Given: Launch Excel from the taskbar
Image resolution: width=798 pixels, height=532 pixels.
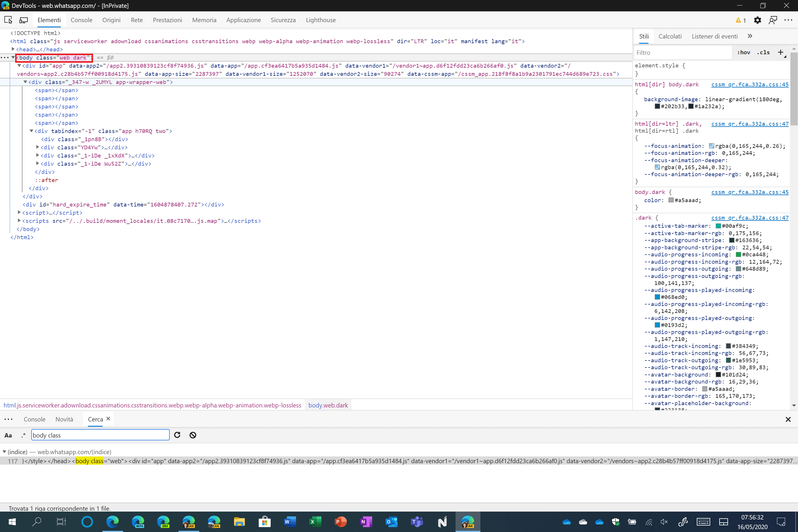Looking at the screenshot, I should [316, 522].
